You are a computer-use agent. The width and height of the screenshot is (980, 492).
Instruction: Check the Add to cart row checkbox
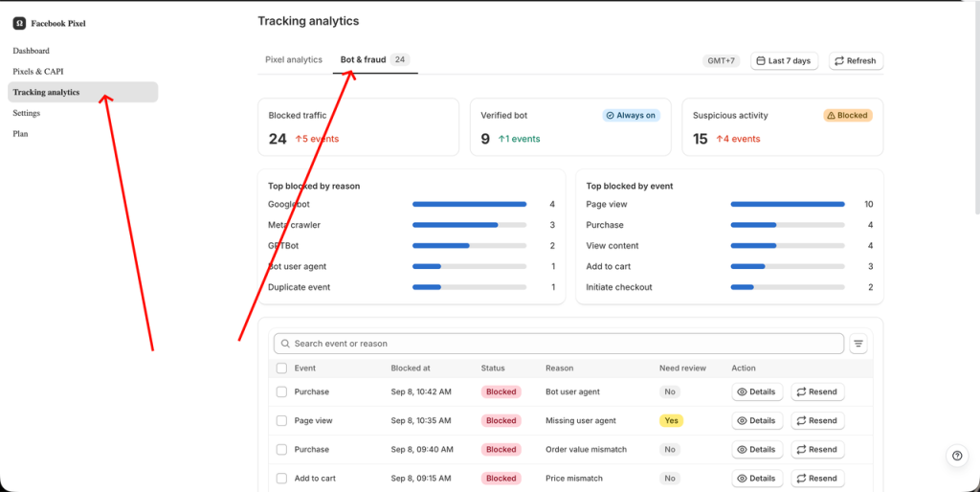coord(282,479)
